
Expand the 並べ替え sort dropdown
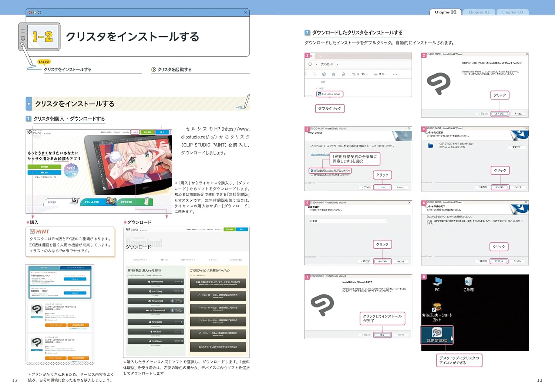[x=360, y=74]
